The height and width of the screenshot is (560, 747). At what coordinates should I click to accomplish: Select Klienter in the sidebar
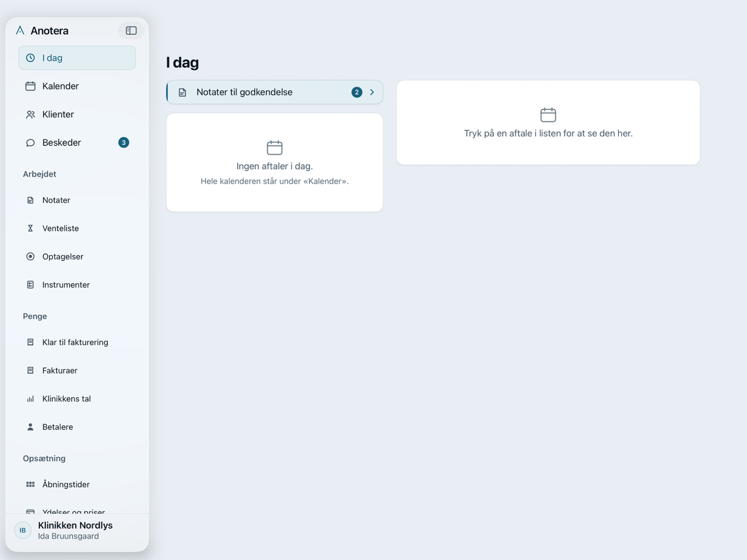coord(77,114)
